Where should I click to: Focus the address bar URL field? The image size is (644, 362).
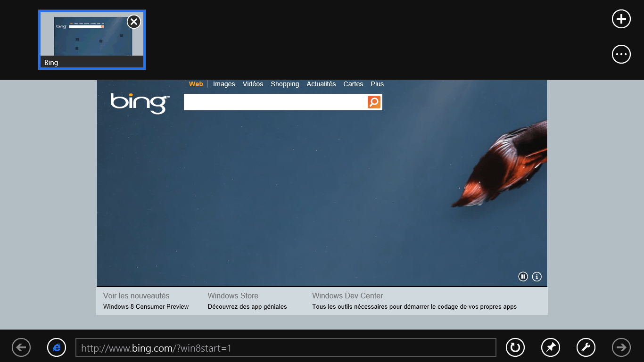(x=286, y=348)
